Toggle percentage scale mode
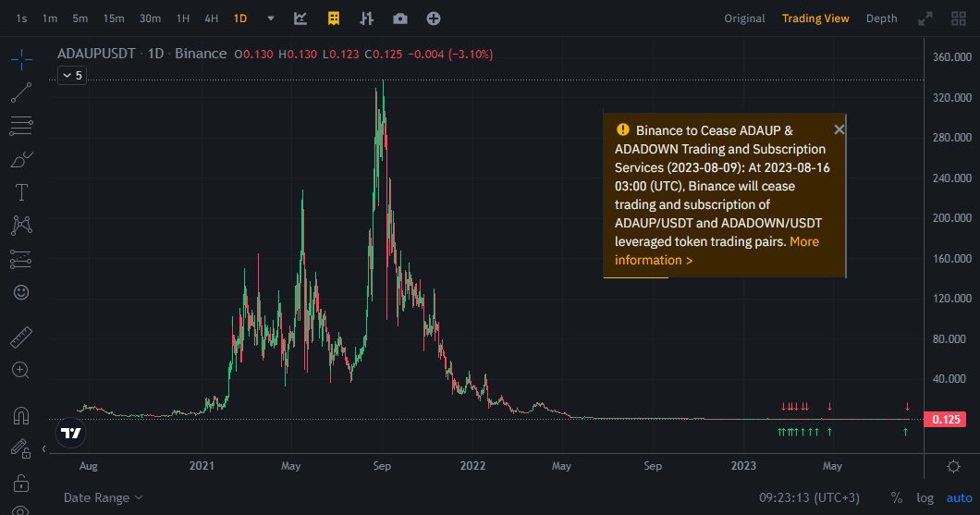The width and height of the screenshot is (980, 515). pos(896,497)
